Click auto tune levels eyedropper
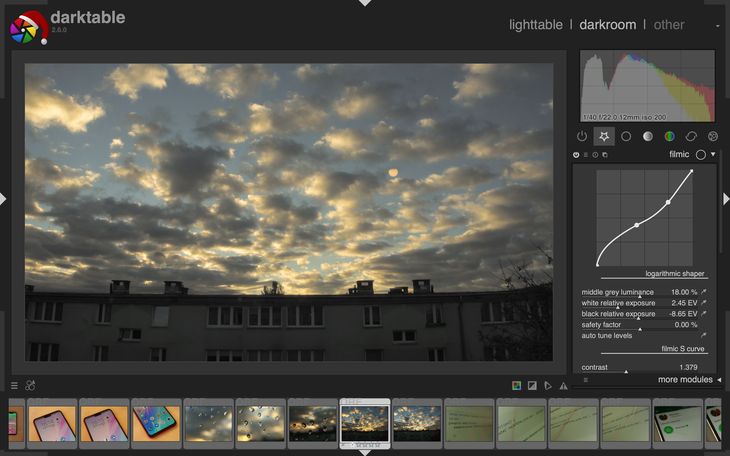Image resolution: width=730 pixels, height=456 pixels. point(704,335)
